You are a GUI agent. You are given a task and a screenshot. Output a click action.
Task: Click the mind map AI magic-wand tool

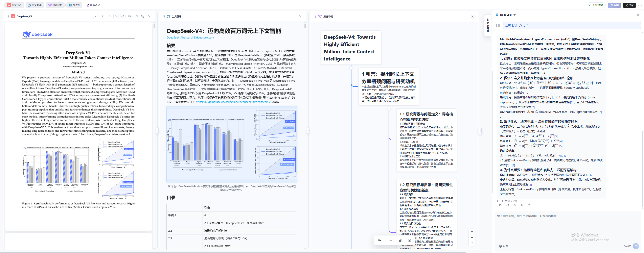379,240
